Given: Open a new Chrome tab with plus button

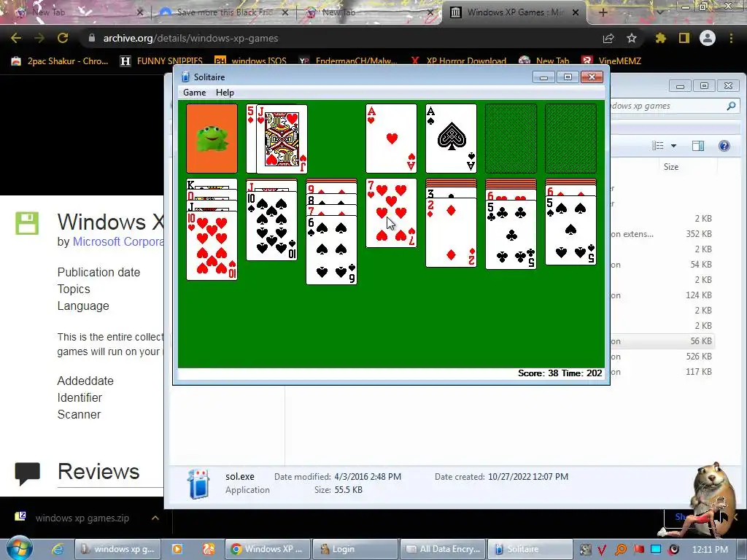Looking at the screenshot, I should pos(603,12).
